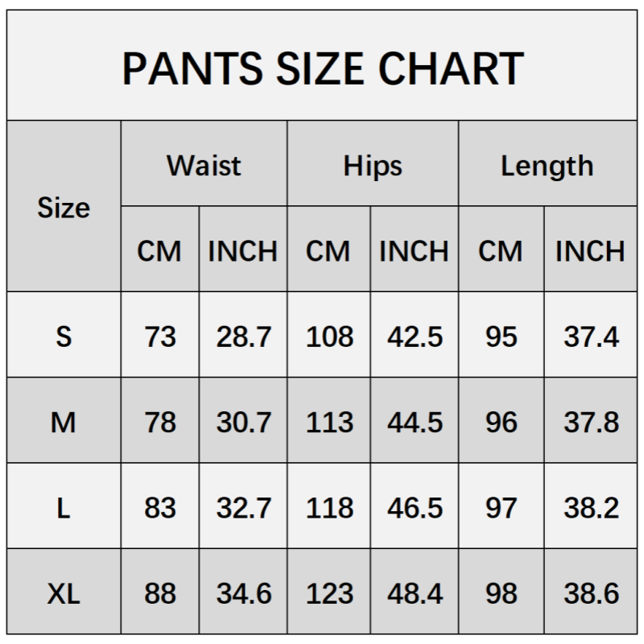Click the Length column header
This screenshot has height=644, width=644.
pyautogui.click(x=547, y=166)
